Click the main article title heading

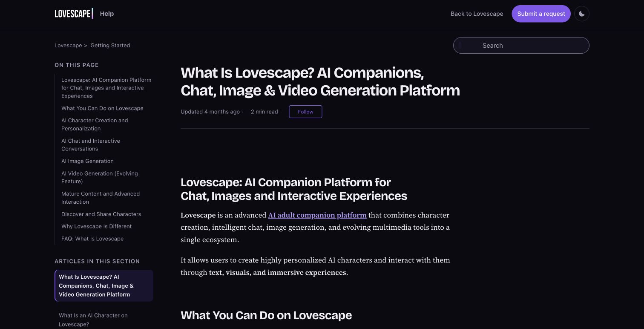[320, 81]
